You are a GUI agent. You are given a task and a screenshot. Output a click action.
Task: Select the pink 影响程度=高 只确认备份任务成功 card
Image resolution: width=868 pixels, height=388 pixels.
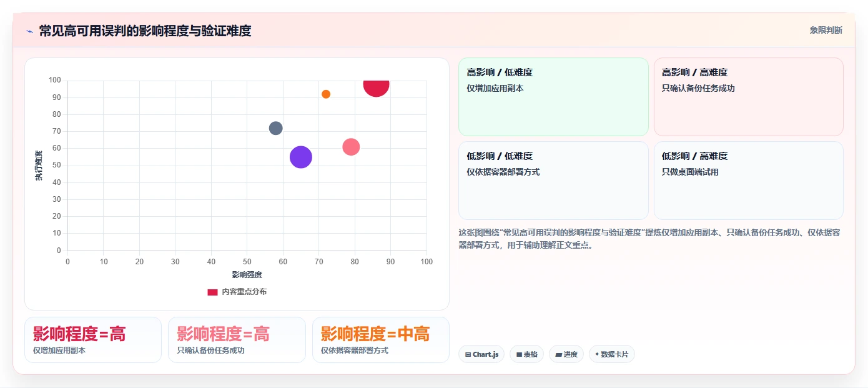[x=237, y=340]
